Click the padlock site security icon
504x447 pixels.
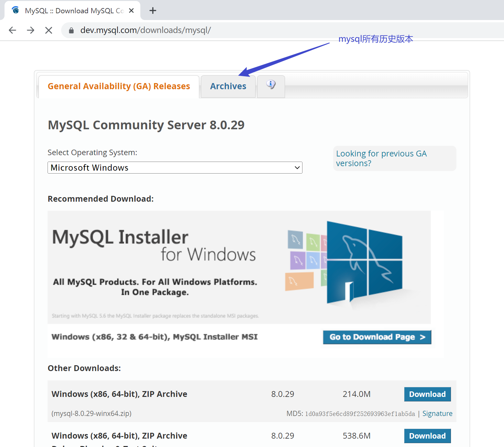click(71, 30)
